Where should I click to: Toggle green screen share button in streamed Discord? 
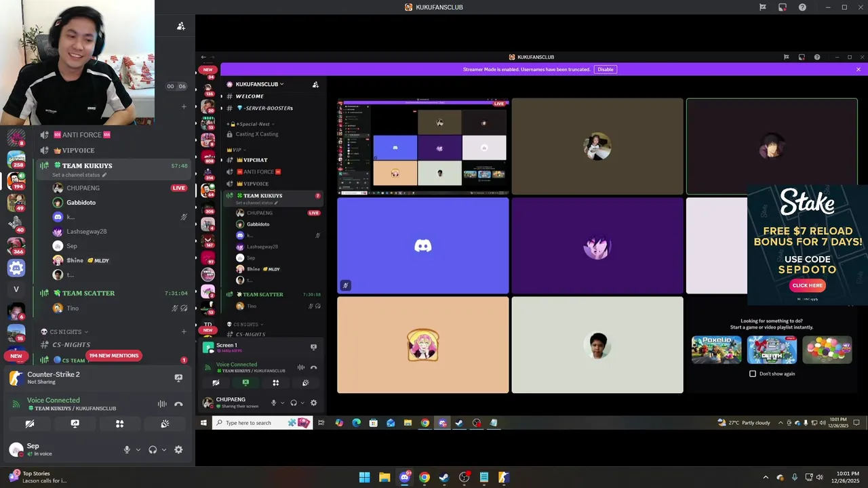(245, 382)
